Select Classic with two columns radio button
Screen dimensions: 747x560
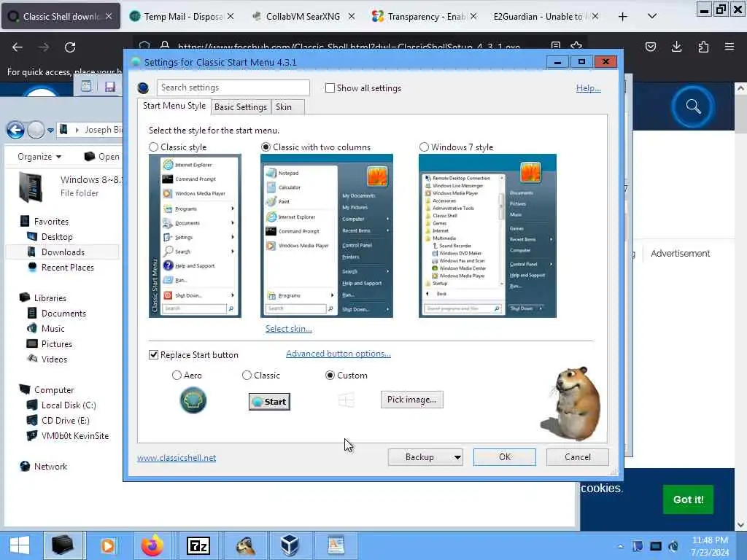pyautogui.click(x=266, y=147)
